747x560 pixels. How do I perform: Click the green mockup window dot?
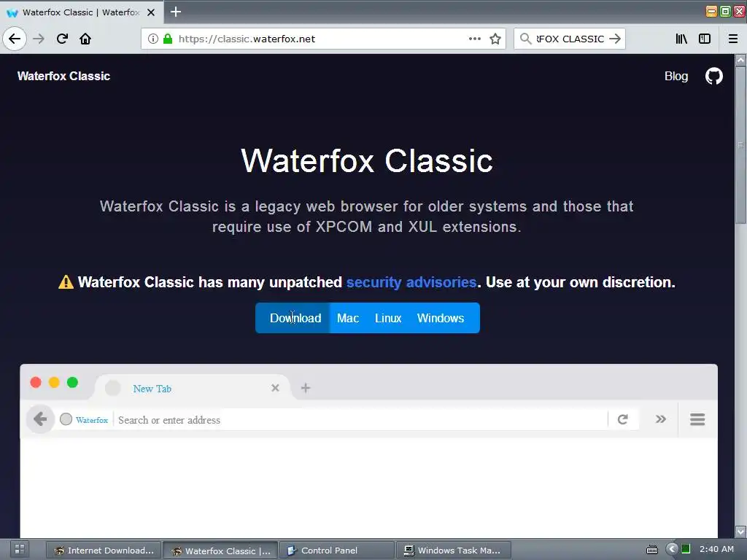point(72,382)
